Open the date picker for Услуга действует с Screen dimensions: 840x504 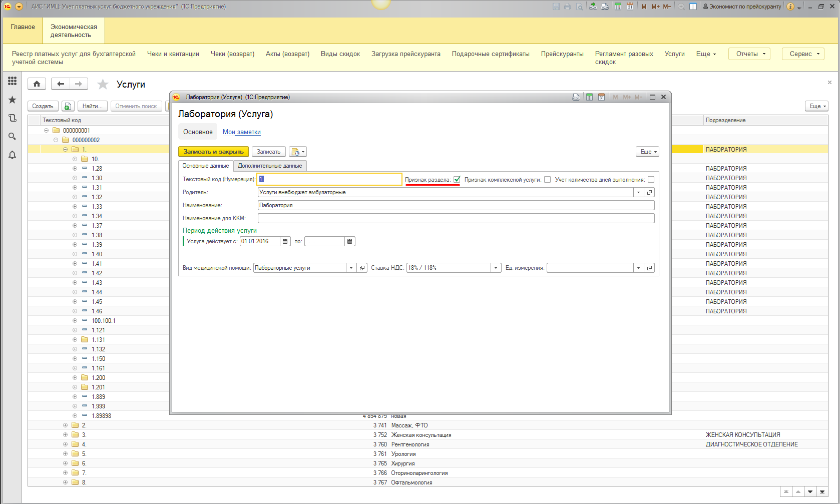coord(285,241)
